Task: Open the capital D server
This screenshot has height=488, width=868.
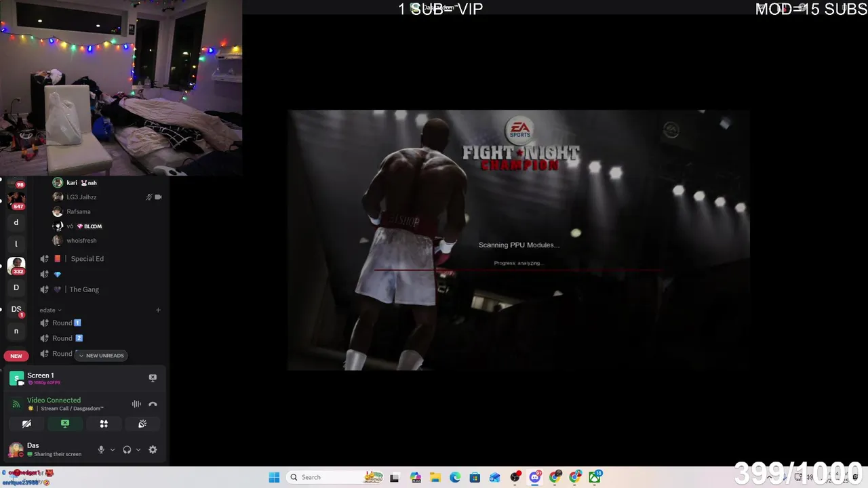Action: (16, 287)
